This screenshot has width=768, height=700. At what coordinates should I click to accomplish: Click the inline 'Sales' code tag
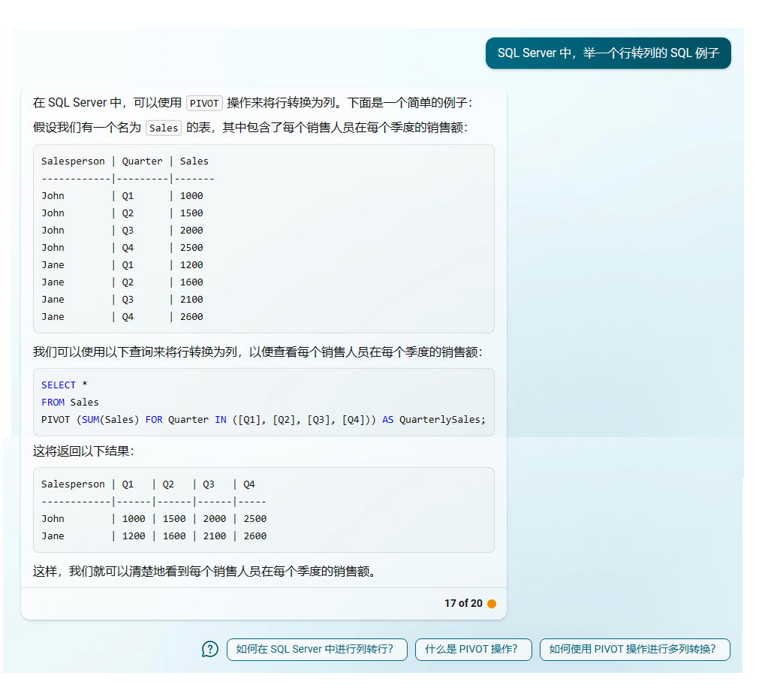tap(164, 128)
